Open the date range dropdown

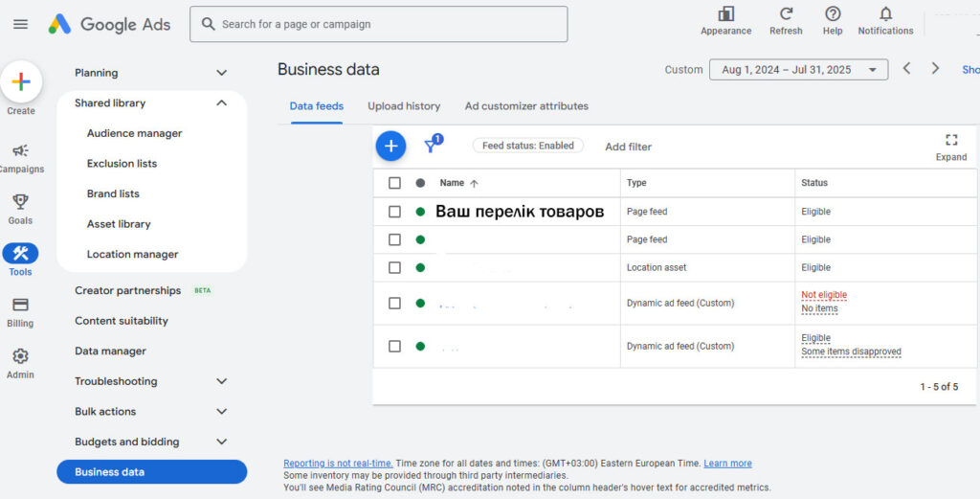point(798,70)
